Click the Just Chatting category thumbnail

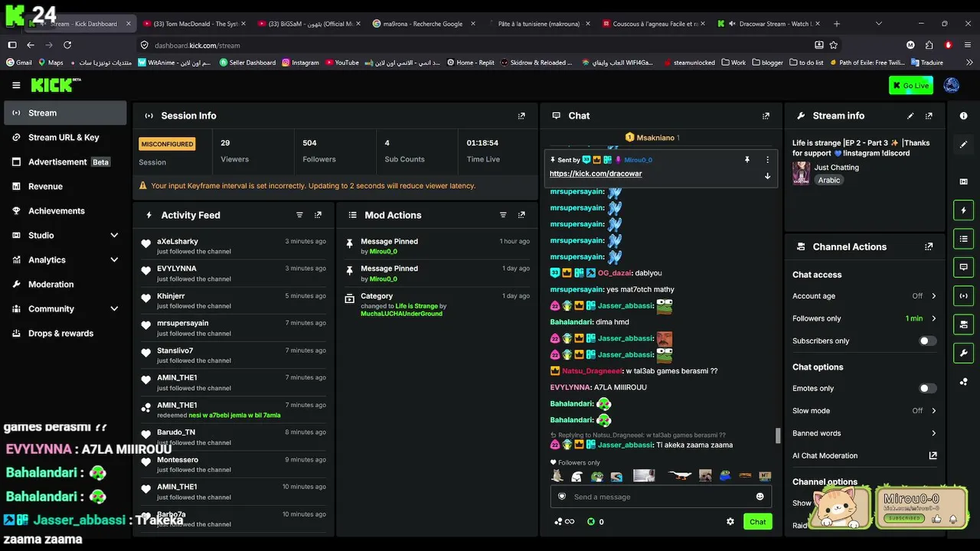[801, 173]
